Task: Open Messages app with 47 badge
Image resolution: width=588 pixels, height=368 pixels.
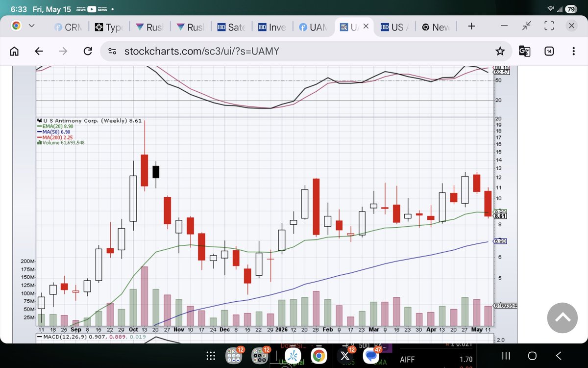Action: point(372,356)
